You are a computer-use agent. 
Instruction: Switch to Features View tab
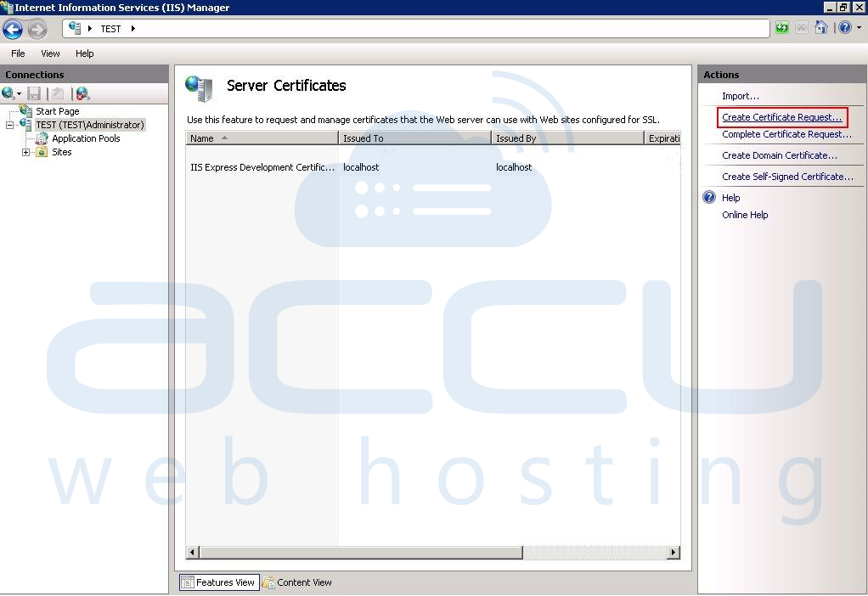coord(220,582)
